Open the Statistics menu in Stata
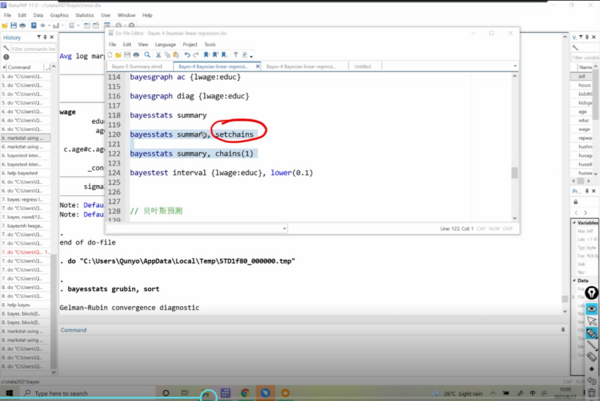Viewport: 600px width, 401px height. click(85, 15)
